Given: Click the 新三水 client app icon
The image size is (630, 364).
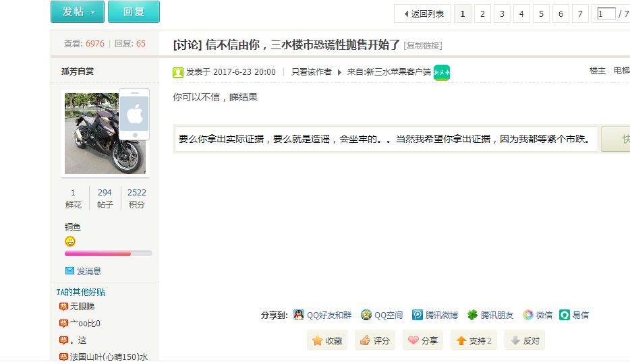Looking at the screenshot, I should pyautogui.click(x=442, y=72).
